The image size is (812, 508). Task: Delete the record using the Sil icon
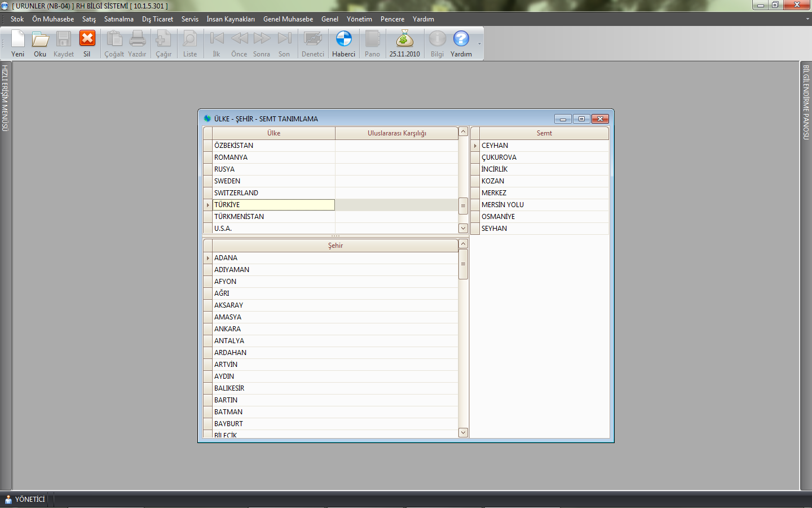click(87, 40)
